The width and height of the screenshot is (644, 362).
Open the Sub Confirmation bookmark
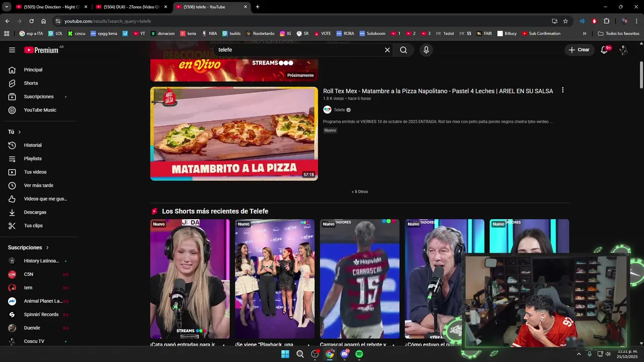541,34
